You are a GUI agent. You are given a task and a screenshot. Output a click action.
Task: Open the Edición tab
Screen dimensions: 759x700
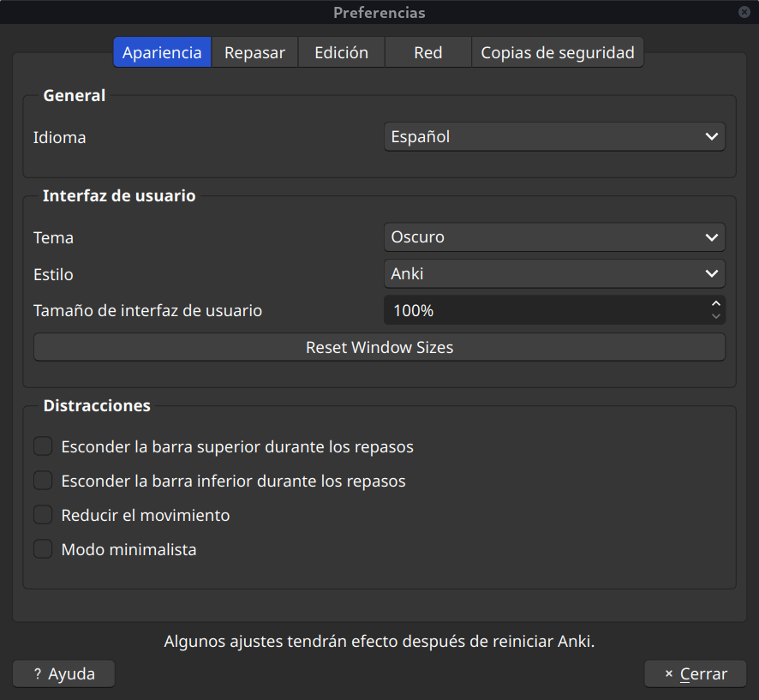[341, 52]
